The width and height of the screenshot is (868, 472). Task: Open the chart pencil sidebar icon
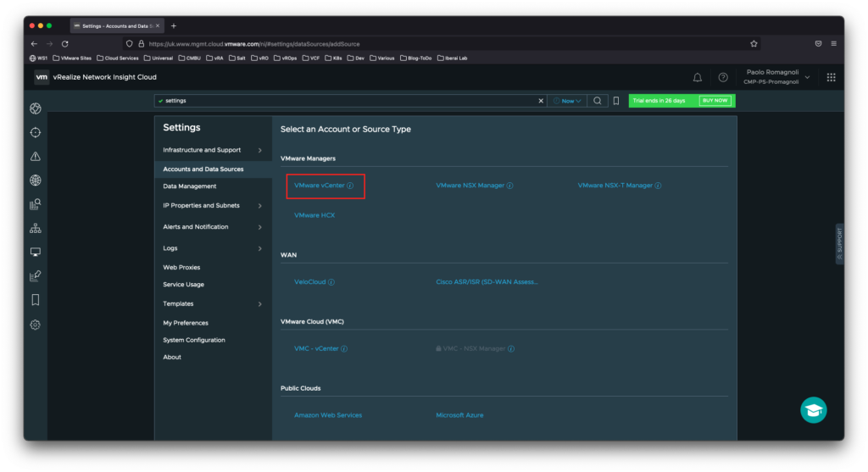click(x=36, y=275)
